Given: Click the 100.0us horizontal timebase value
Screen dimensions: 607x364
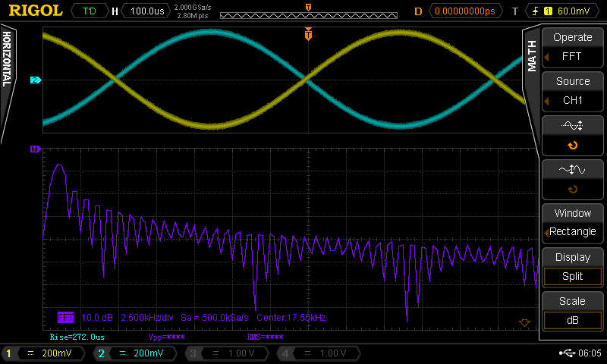Looking at the screenshot, I should click(x=147, y=11).
